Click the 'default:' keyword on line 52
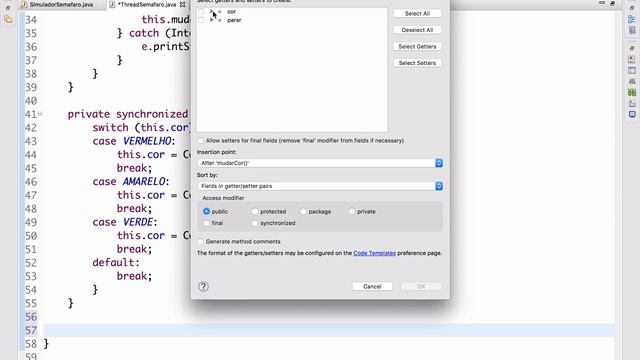Screen dimensions: 640x360 [116, 262]
